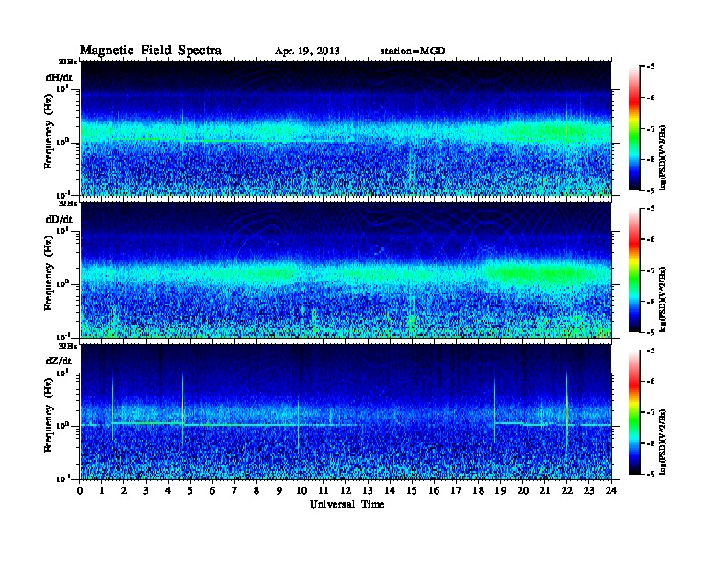Click hour "18" on the time axis
This screenshot has width=728, height=563.
point(478,491)
